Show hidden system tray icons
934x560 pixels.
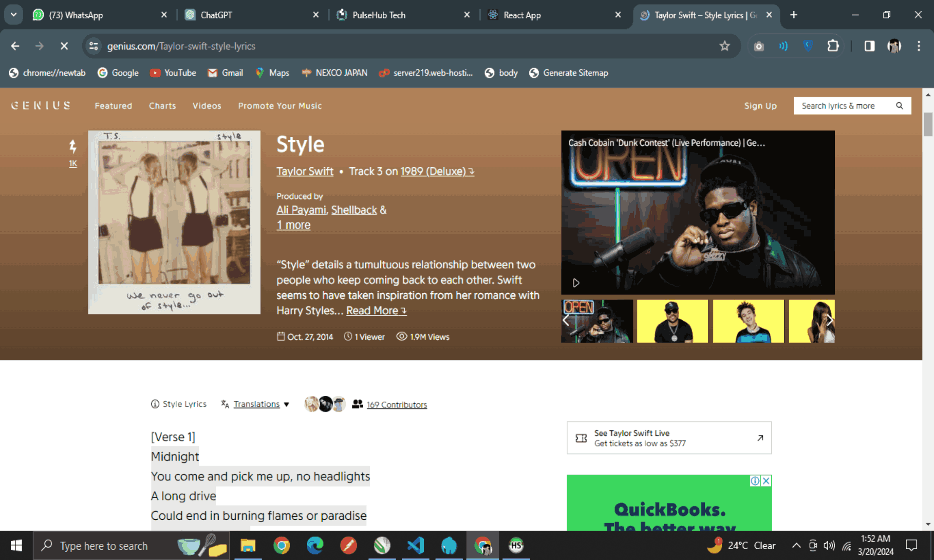pyautogui.click(x=796, y=545)
